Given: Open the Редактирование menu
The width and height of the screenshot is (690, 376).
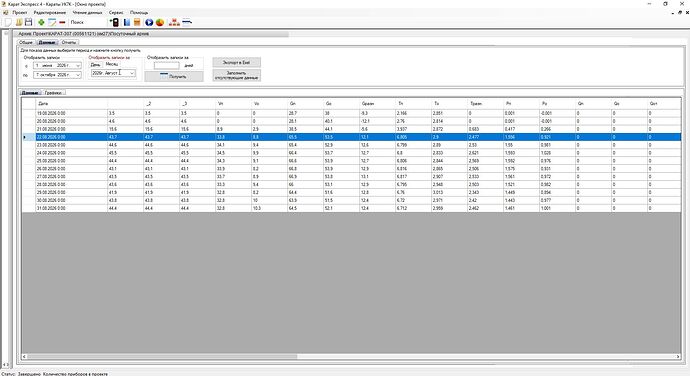Looking at the screenshot, I should (x=50, y=12).
